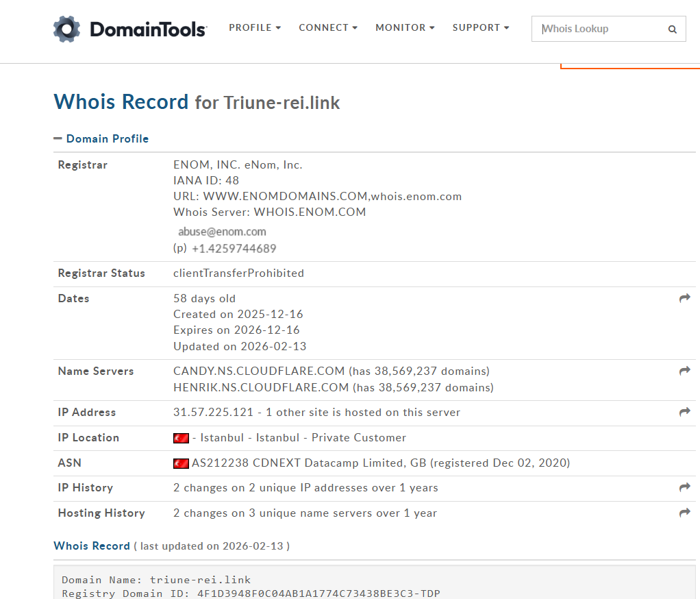700x599 pixels.
Task: Click 'Whois Server: WHOIS.ENOM.COM' line
Action: tap(270, 212)
